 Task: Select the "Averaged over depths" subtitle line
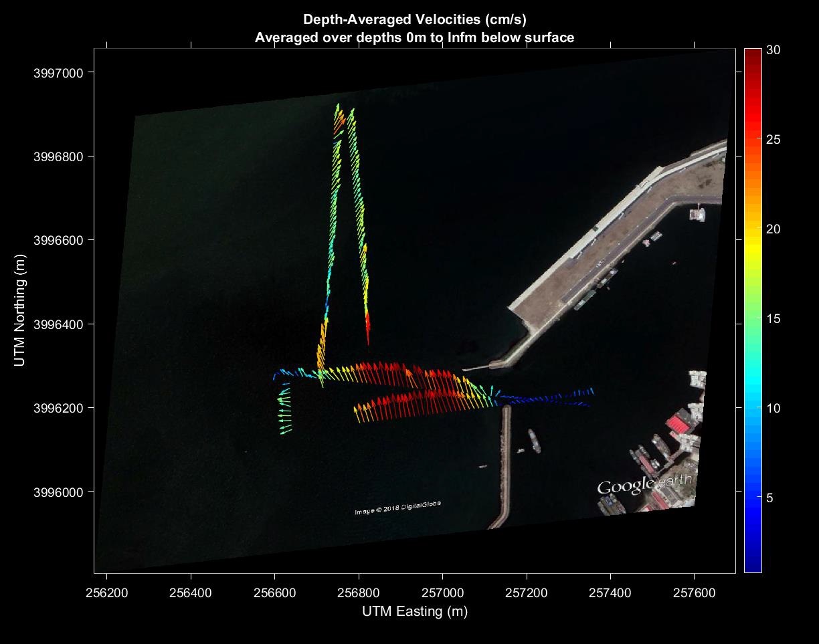tap(414, 37)
